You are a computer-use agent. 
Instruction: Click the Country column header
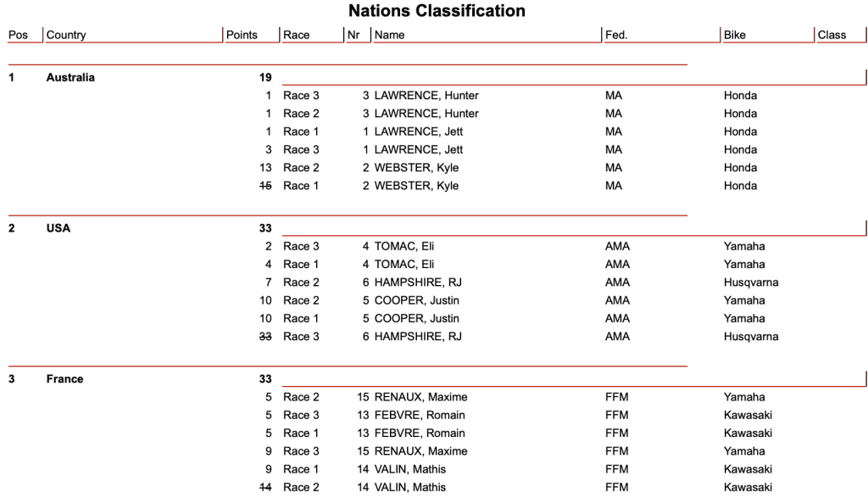(66, 35)
